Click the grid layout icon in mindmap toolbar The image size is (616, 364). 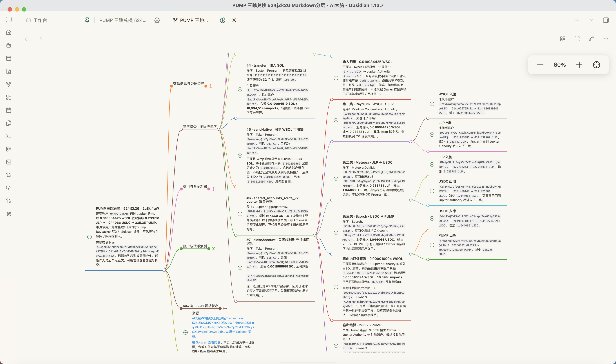pos(563,39)
